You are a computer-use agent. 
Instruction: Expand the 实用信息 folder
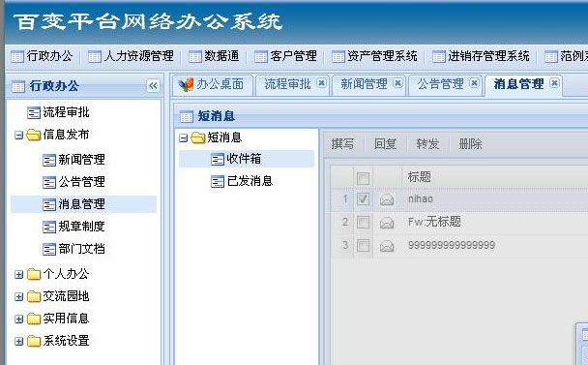18,319
